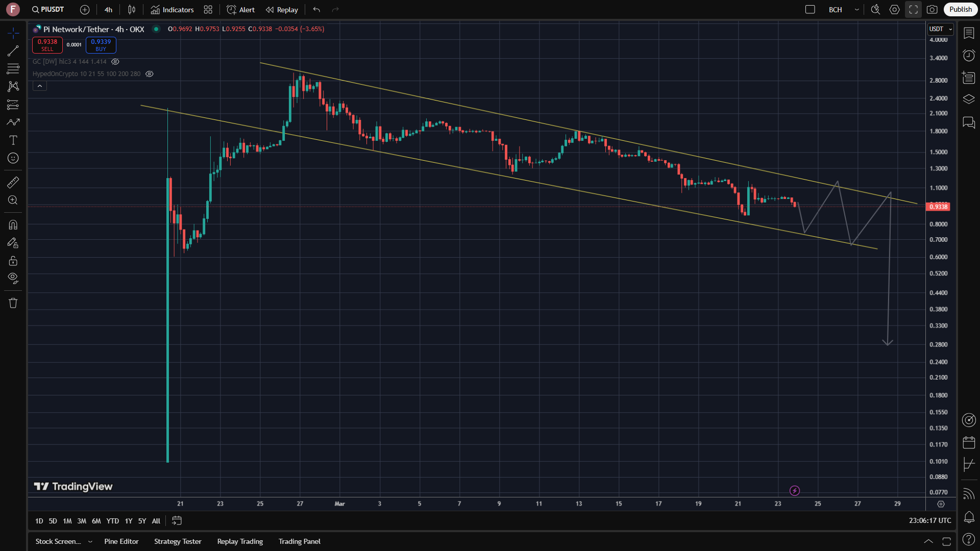
Task: Set time range to YTD
Action: (112, 521)
